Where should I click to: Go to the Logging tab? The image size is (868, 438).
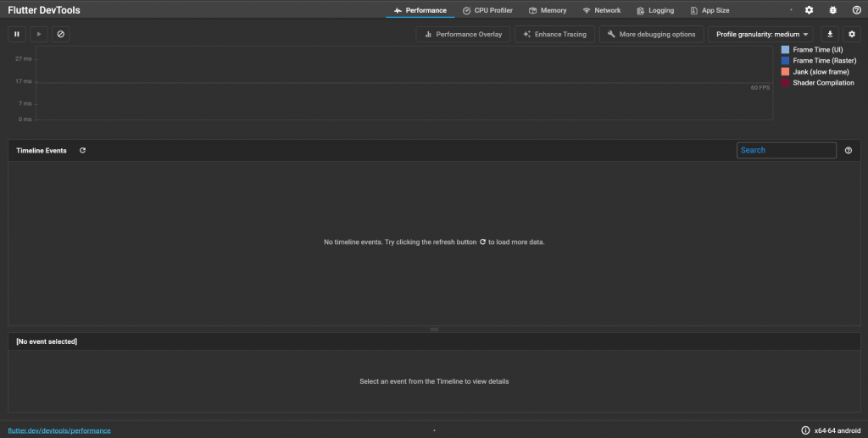click(655, 10)
